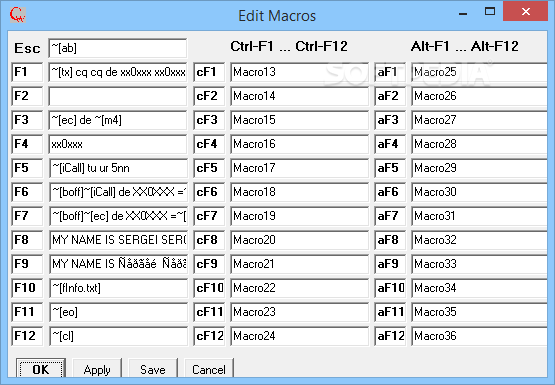Screen dimensions: 555x385
Task: Click the aF12 key label box
Action: pyautogui.click(x=390, y=336)
